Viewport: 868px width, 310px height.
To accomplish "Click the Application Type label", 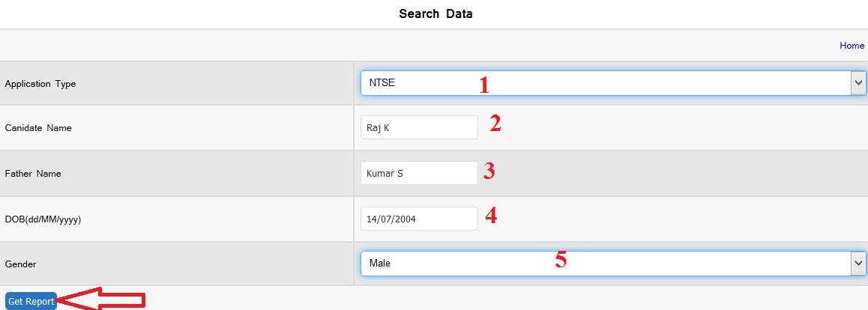I will pos(40,84).
